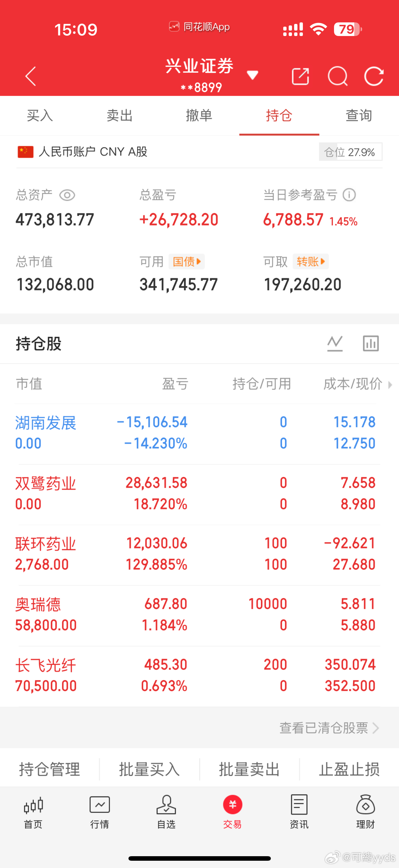Open the 长飞光纤 holding row
Screen dimensions: 399x868
[199, 676]
